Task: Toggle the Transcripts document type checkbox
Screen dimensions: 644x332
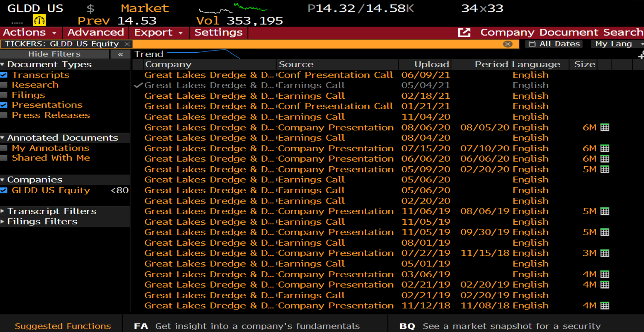Action: pyautogui.click(x=4, y=75)
